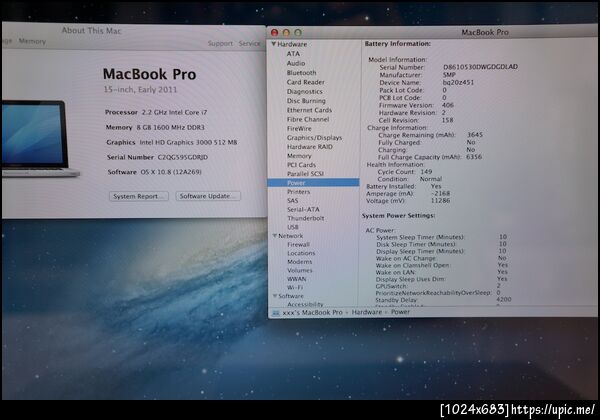This screenshot has width=600, height=420.
Task: Click the computer icon in the path bar
Action: point(275,313)
